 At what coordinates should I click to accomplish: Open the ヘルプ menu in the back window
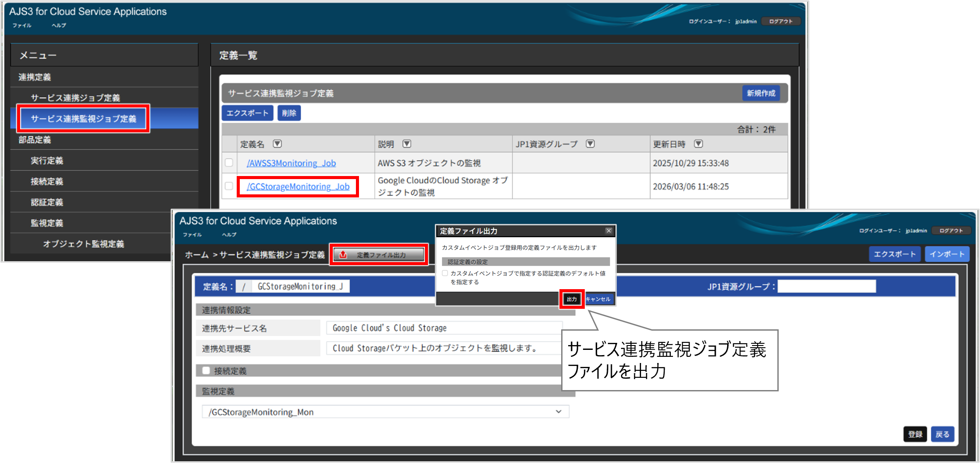(59, 25)
